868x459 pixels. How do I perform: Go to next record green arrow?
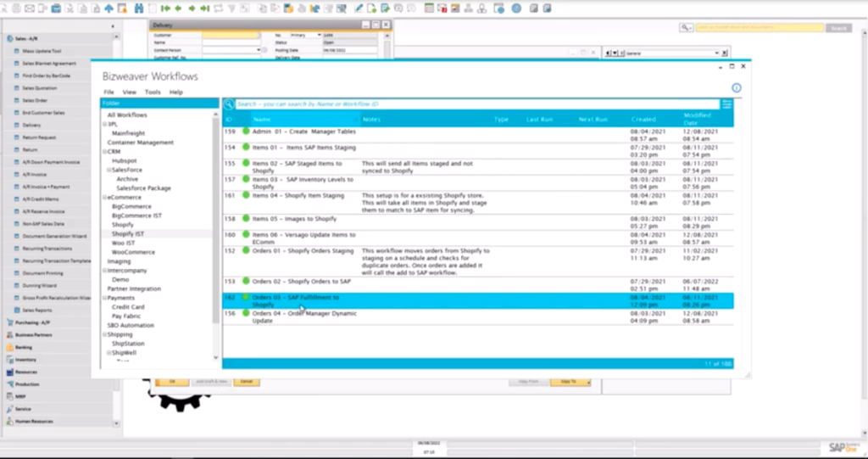coord(192,8)
